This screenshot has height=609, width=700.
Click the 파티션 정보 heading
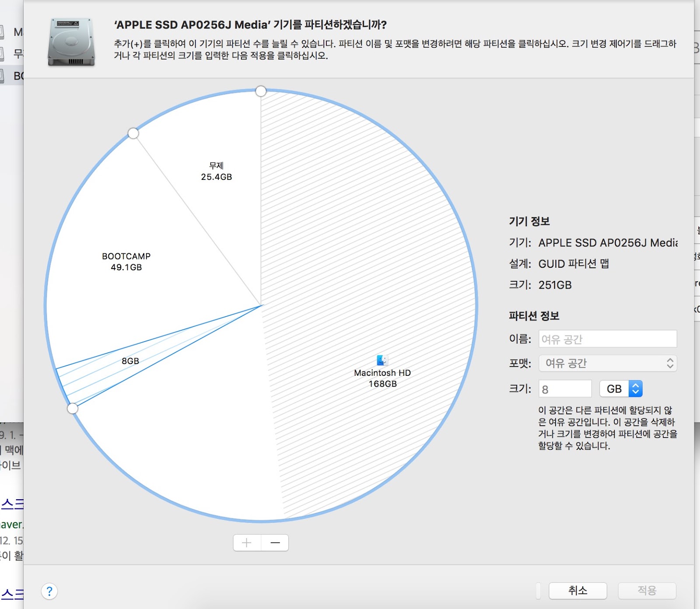(x=534, y=316)
